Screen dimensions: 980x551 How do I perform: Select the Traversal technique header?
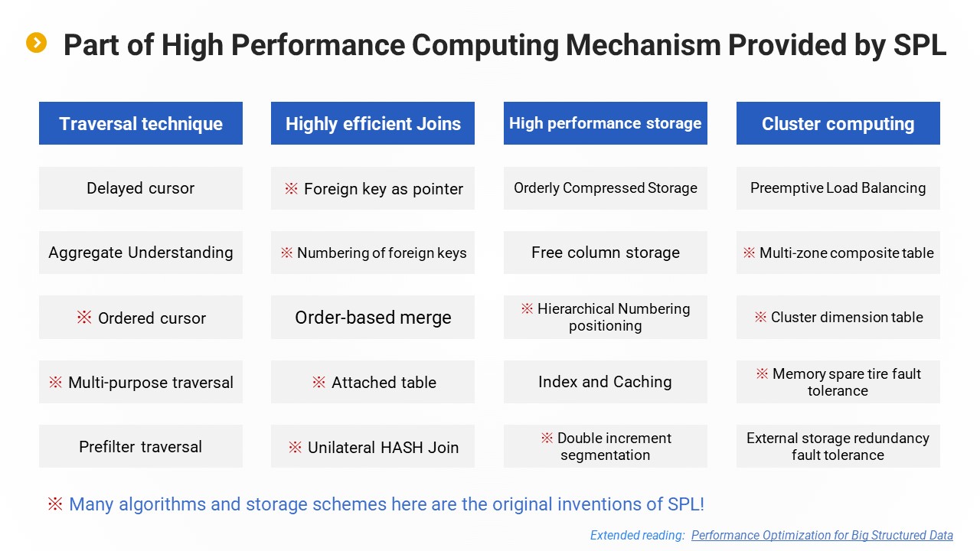(x=141, y=124)
